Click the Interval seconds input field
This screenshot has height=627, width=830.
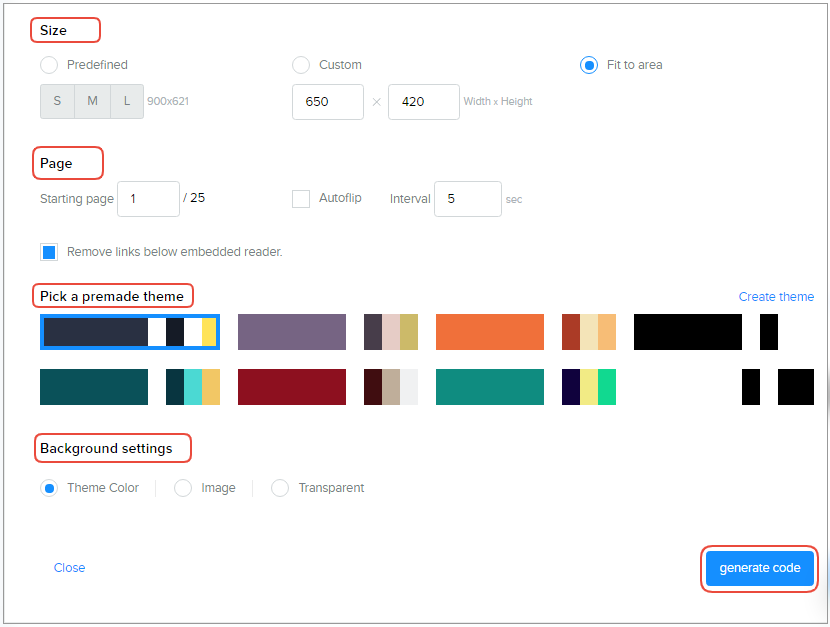coord(467,199)
